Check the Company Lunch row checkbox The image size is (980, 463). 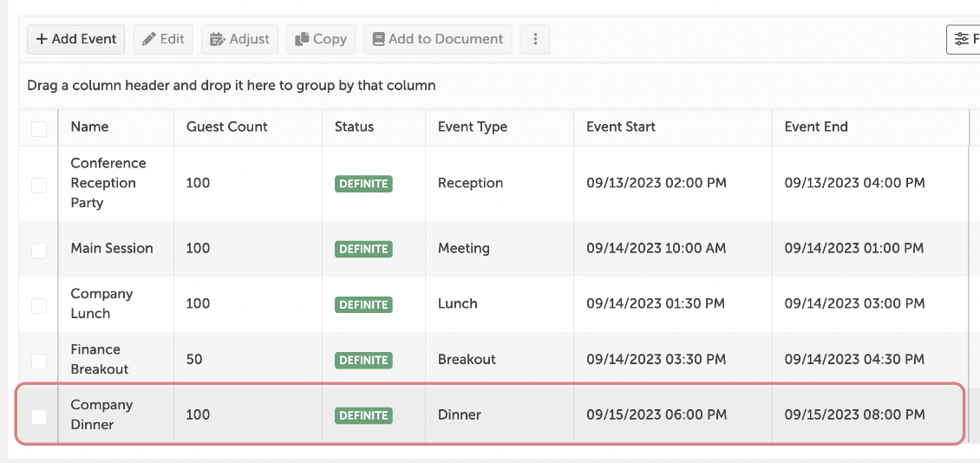[39, 305]
